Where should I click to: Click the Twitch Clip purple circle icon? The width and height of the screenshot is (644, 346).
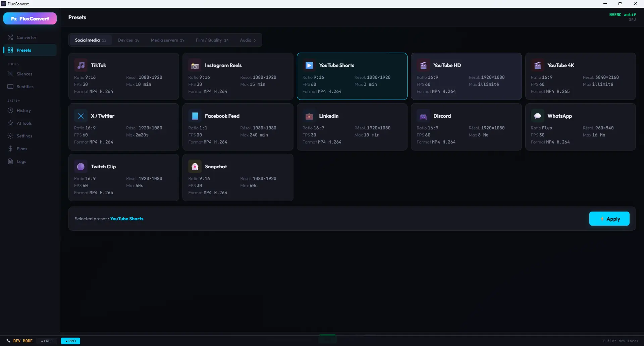pos(81,167)
